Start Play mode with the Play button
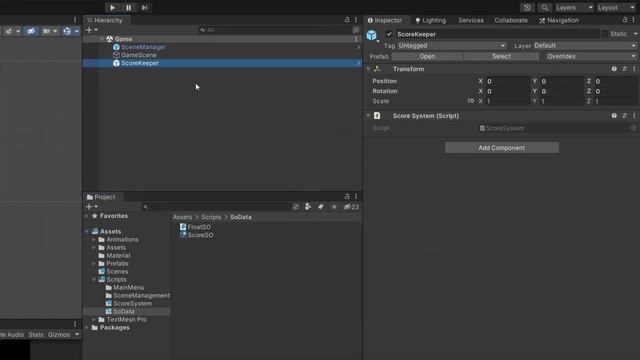Image resolution: width=640 pixels, height=360 pixels. point(112,7)
